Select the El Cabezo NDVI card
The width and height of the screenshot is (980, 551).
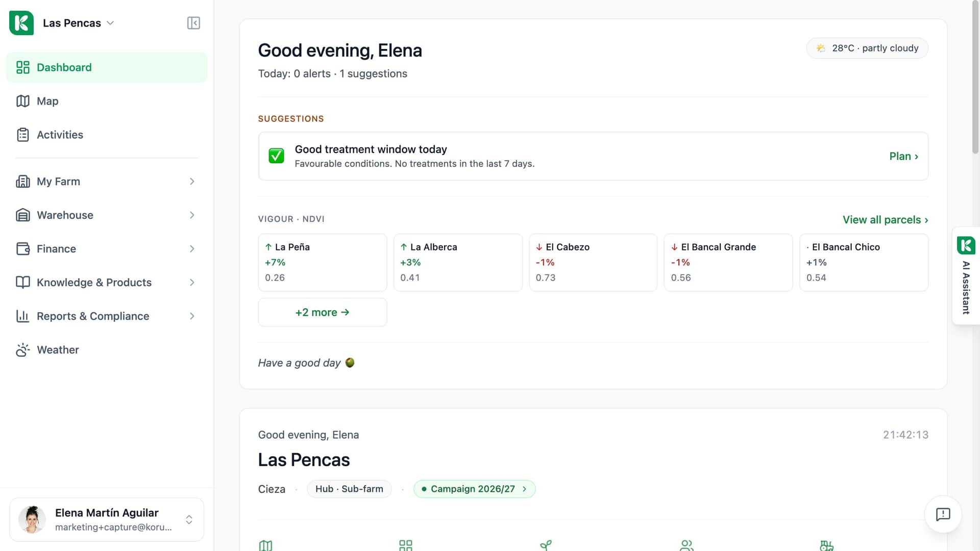pyautogui.click(x=593, y=262)
